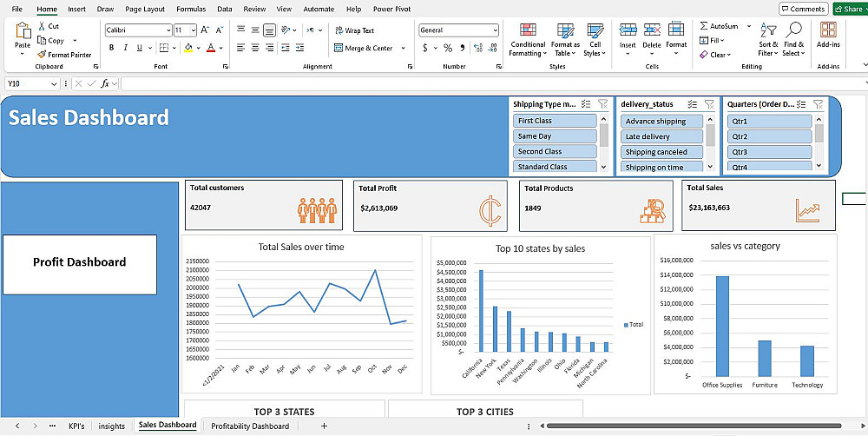This screenshot has height=436, width=868.
Task: Align cell text to the left
Action: 240,48
